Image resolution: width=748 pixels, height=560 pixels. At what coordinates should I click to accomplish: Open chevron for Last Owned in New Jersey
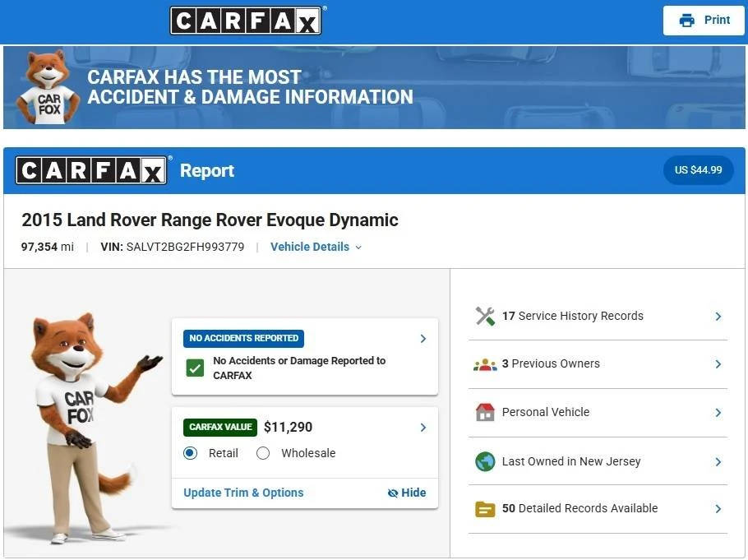coord(718,462)
